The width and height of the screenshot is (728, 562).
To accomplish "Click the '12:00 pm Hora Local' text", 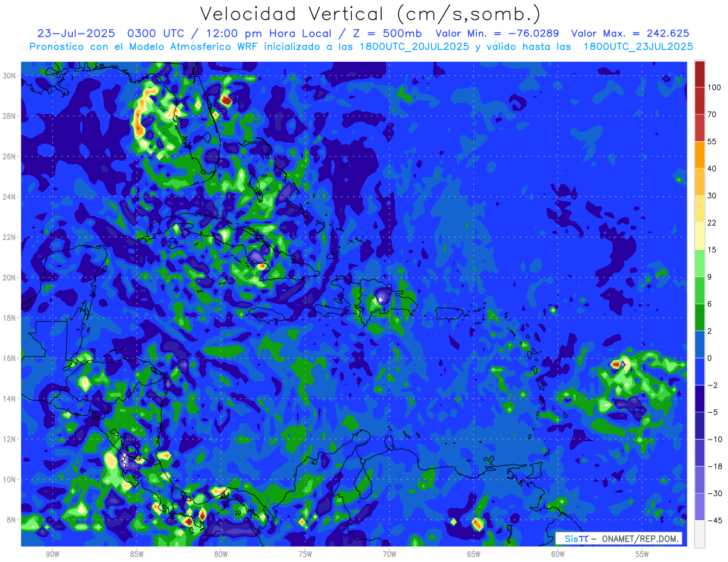I will (272, 33).
